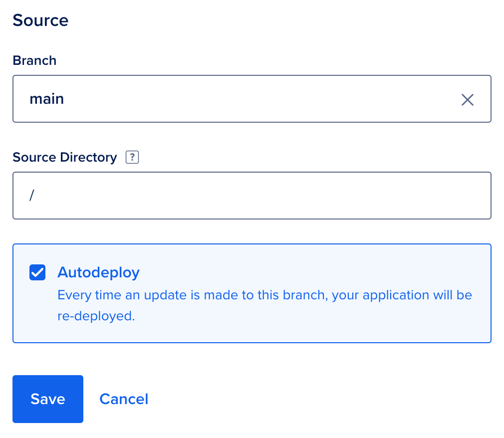Clear the Branch field with the X icon
The image size is (504, 438).
(467, 100)
